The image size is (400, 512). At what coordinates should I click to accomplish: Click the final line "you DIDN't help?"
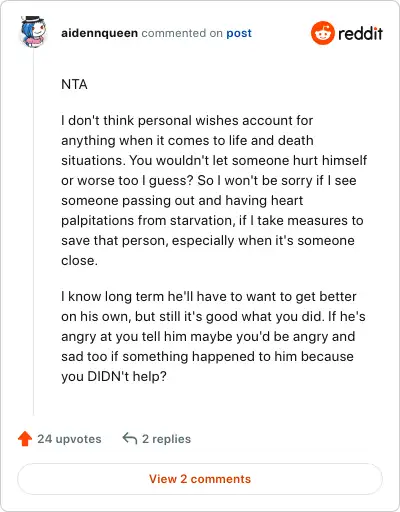coord(114,377)
